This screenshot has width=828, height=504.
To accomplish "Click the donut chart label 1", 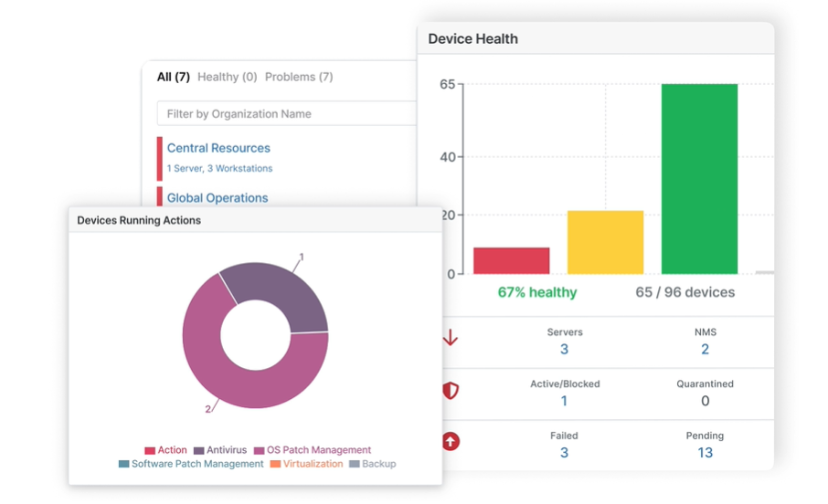I will (302, 257).
